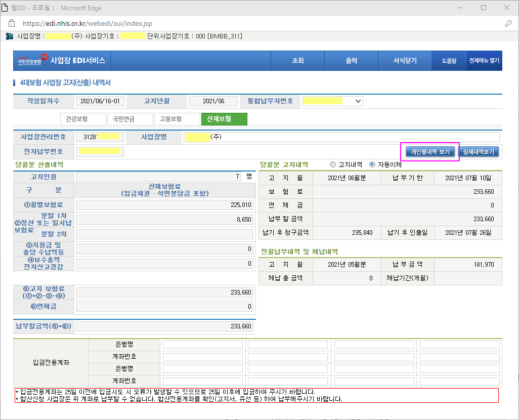Open the 조회 menu
Viewport: 519px width, 420px height.
297,61
